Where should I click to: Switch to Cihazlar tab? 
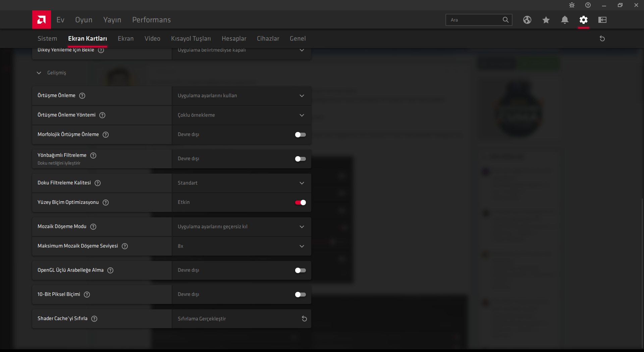(268, 39)
